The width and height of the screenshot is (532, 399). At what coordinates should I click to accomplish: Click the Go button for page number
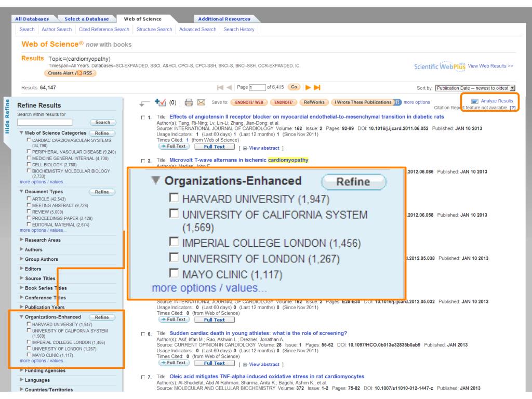coord(294,87)
